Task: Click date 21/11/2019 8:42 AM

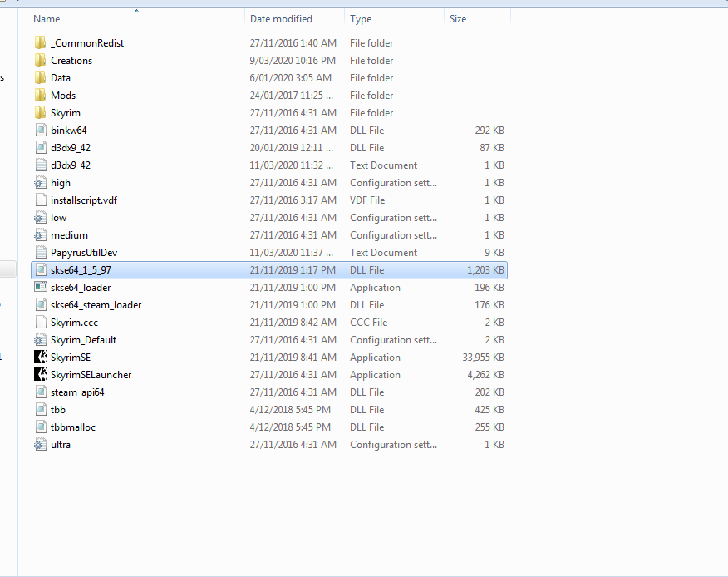Action: [x=293, y=323]
